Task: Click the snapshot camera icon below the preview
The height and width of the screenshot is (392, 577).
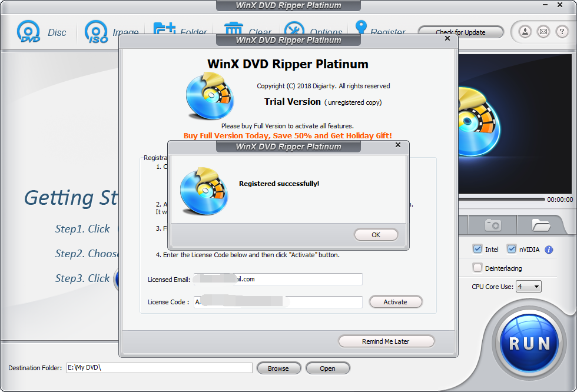Action: tap(493, 225)
